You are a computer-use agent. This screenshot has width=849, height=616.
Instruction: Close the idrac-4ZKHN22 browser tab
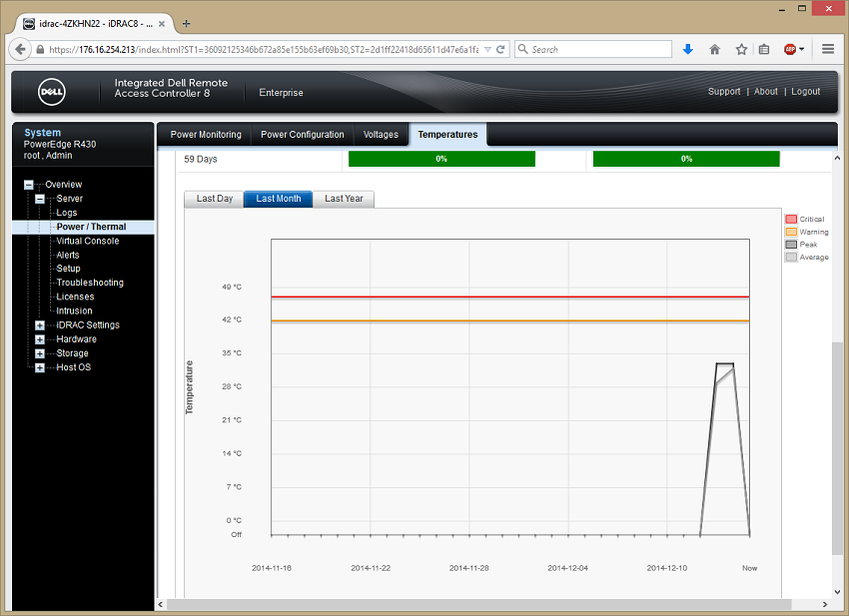click(162, 24)
